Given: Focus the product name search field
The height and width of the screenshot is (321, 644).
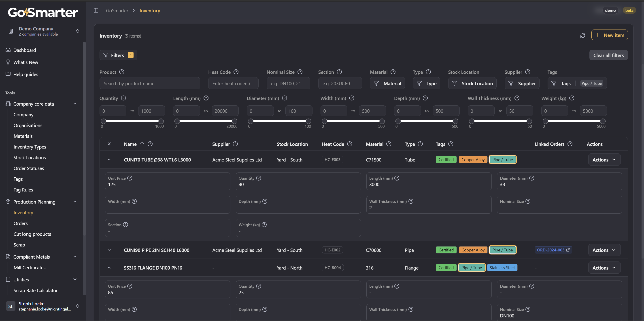Looking at the screenshot, I should point(150,83).
